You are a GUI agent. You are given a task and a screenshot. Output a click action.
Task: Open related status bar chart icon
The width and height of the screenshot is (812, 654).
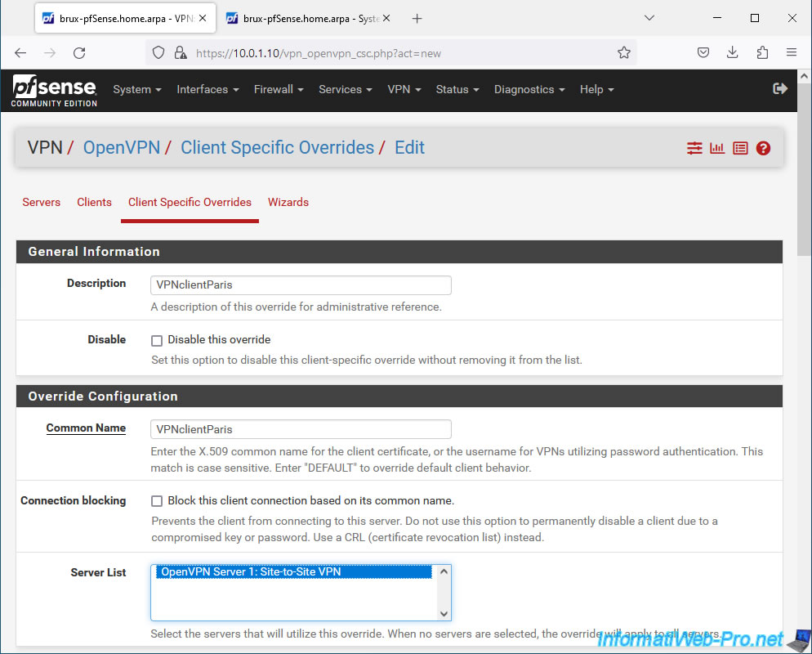[717, 148]
